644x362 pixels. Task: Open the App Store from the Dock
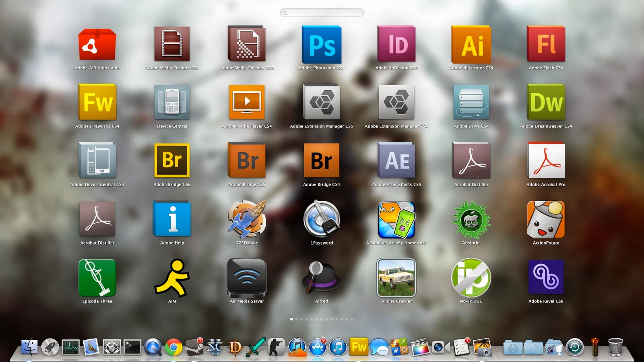click(318, 347)
